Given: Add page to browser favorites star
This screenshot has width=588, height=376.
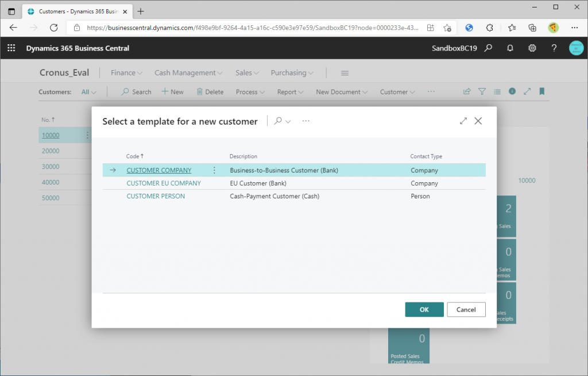Looking at the screenshot, I should [447, 28].
